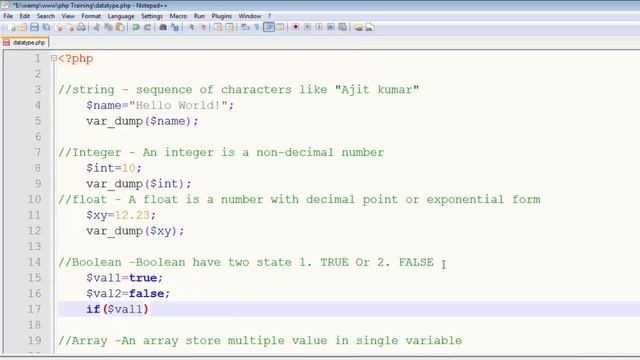Image resolution: width=640 pixels, height=360 pixels.
Task: Close the current document via toolbar icon
Action: (60, 27)
